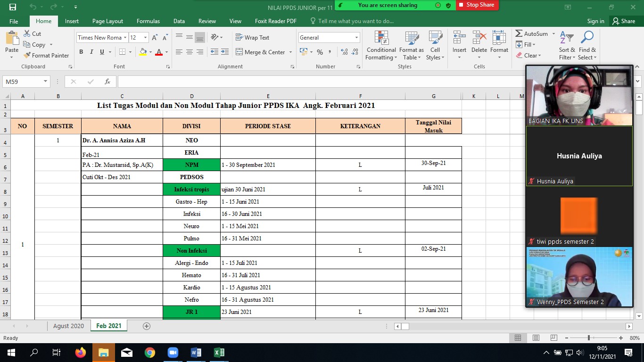Open Zoom app from Windows taskbar

coord(172,353)
